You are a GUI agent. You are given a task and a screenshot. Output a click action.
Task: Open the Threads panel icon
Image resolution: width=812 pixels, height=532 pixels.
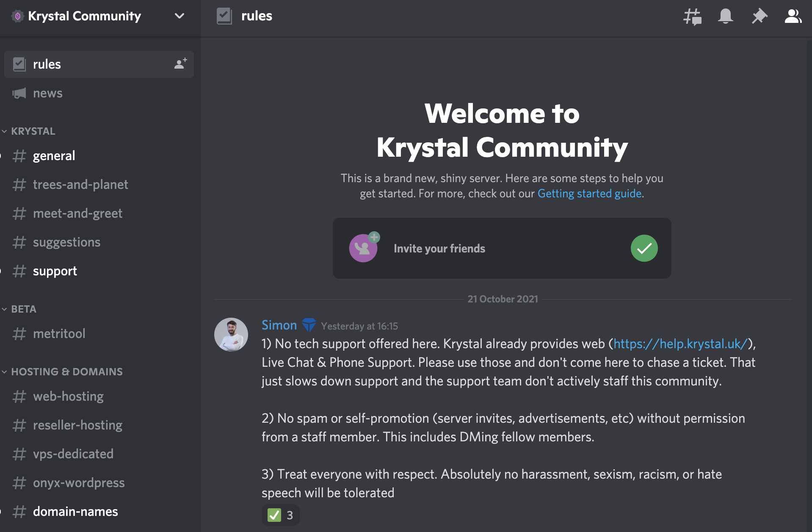pos(692,17)
